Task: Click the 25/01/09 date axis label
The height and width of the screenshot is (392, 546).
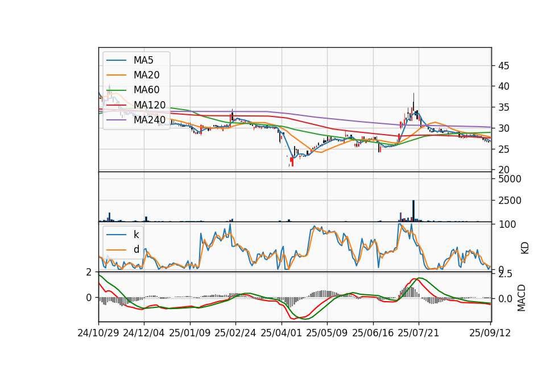Action: (x=190, y=333)
